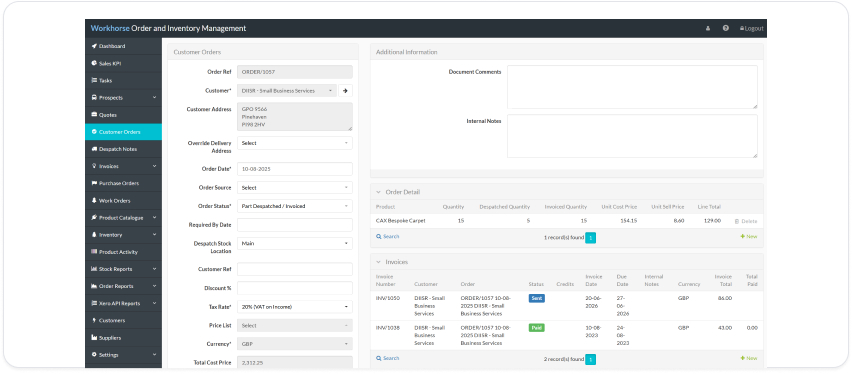Search within Invoices panel

tap(387, 358)
